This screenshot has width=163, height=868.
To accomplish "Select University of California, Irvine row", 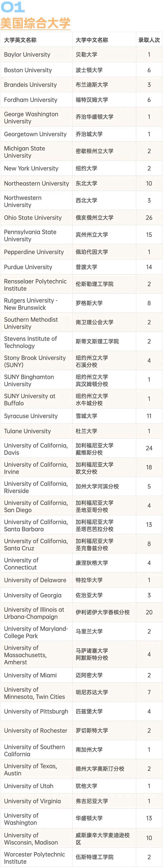I will pyautogui.click(x=81, y=467).
